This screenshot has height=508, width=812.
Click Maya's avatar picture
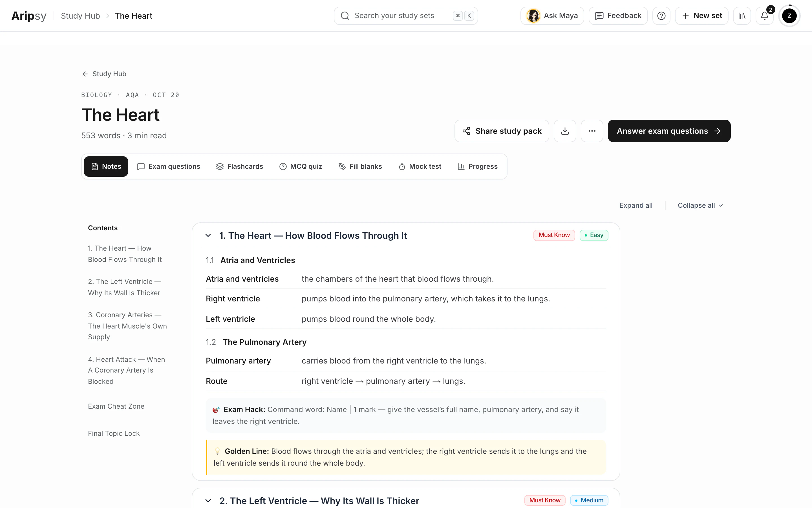533,16
